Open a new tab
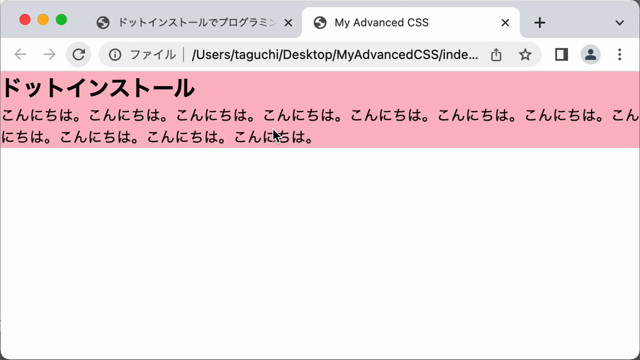The width and height of the screenshot is (640, 360). 540,22
